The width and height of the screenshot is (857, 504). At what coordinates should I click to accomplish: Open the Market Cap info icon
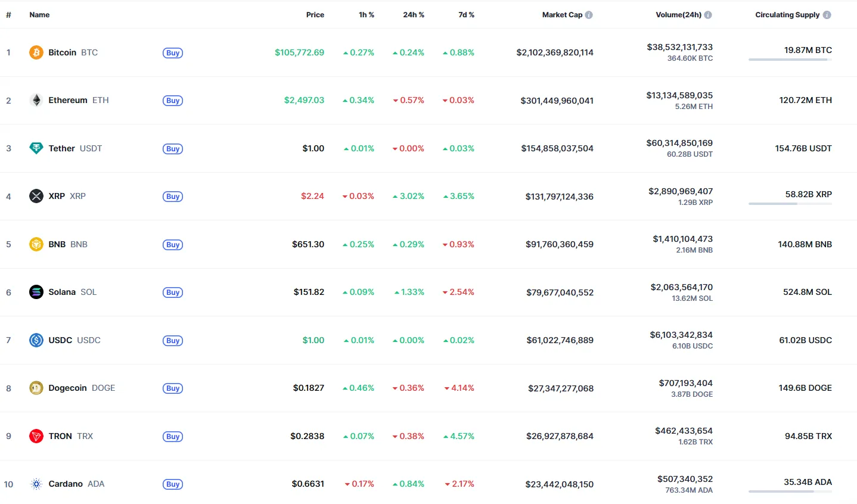point(589,15)
